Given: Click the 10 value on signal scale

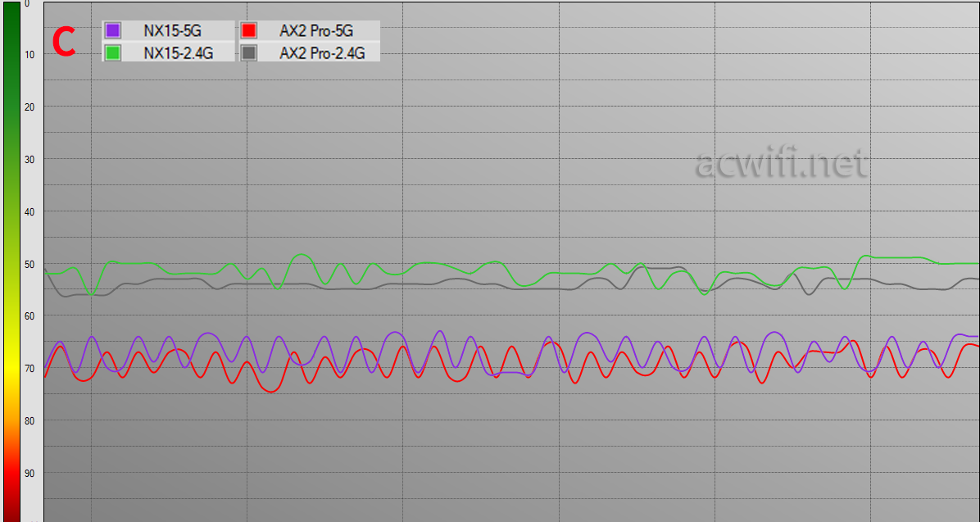Looking at the screenshot, I should point(29,55).
